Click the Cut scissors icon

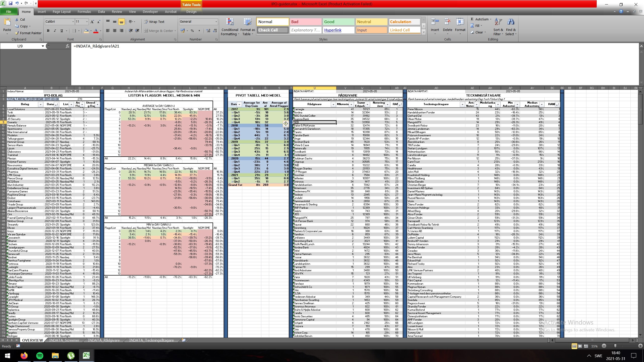(x=17, y=19)
